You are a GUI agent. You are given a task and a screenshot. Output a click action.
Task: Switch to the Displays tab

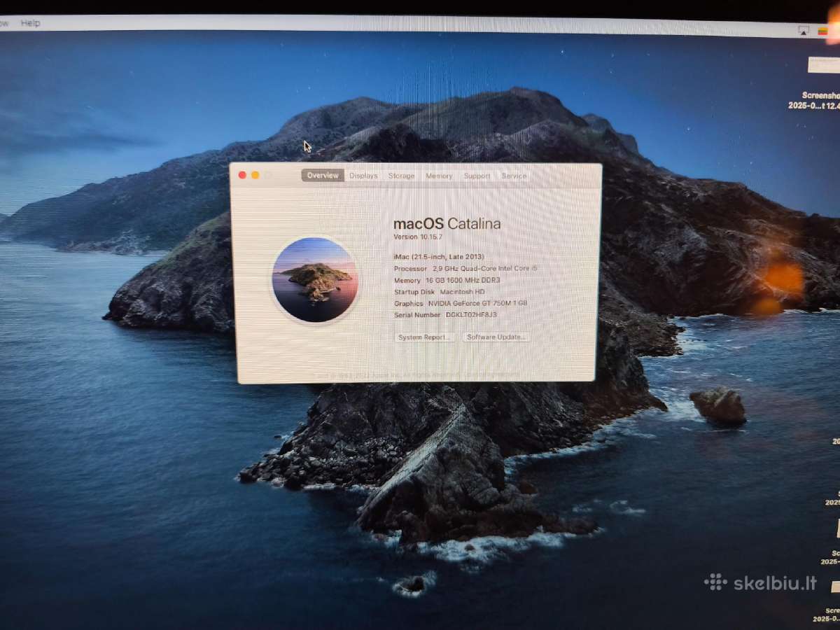point(363,176)
